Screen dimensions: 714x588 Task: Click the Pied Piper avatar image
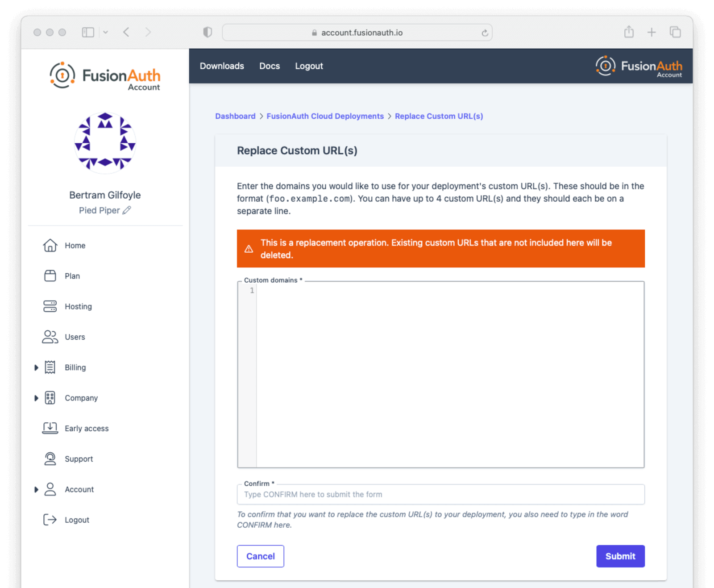pyautogui.click(x=105, y=142)
